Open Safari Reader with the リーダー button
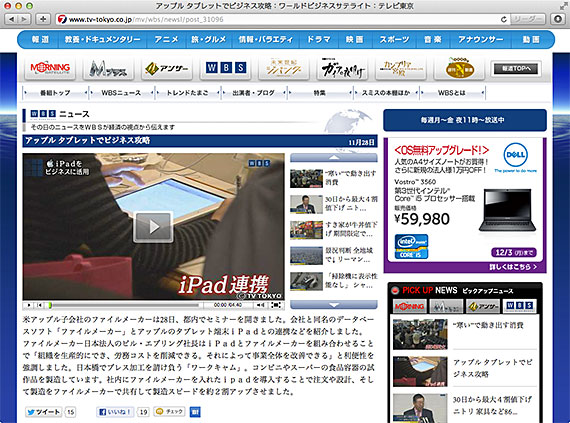The height and width of the screenshot is (423, 570). coord(527,19)
